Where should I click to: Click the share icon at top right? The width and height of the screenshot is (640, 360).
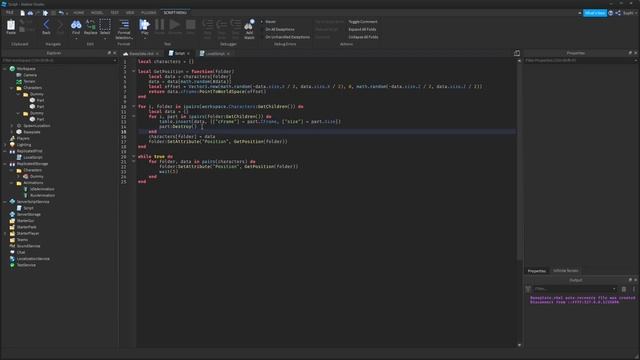pyautogui.click(x=618, y=13)
